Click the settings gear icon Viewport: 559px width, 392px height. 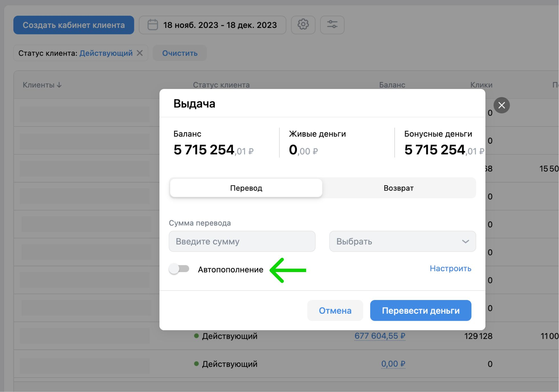tap(303, 24)
